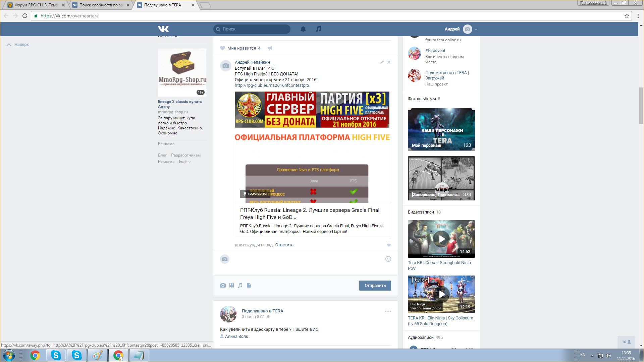Attach a video via film icon
644x362 pixels.
pos(231,286)
